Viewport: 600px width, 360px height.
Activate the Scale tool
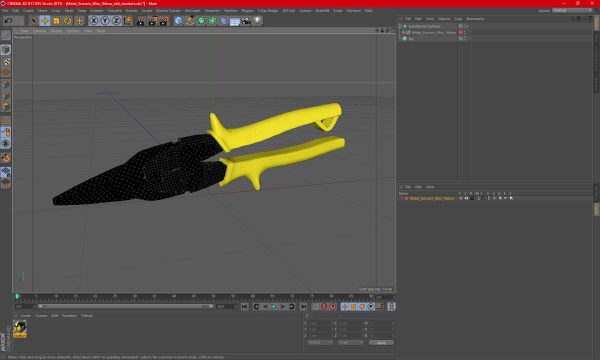coord(56,21)
